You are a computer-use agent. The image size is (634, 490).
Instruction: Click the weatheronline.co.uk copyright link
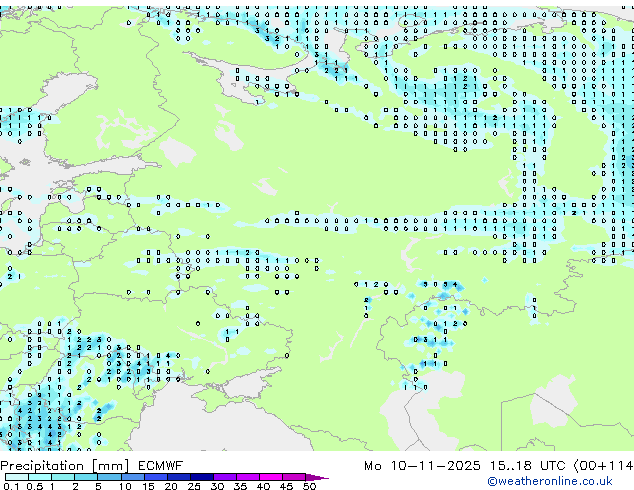[x=550, y=481]
